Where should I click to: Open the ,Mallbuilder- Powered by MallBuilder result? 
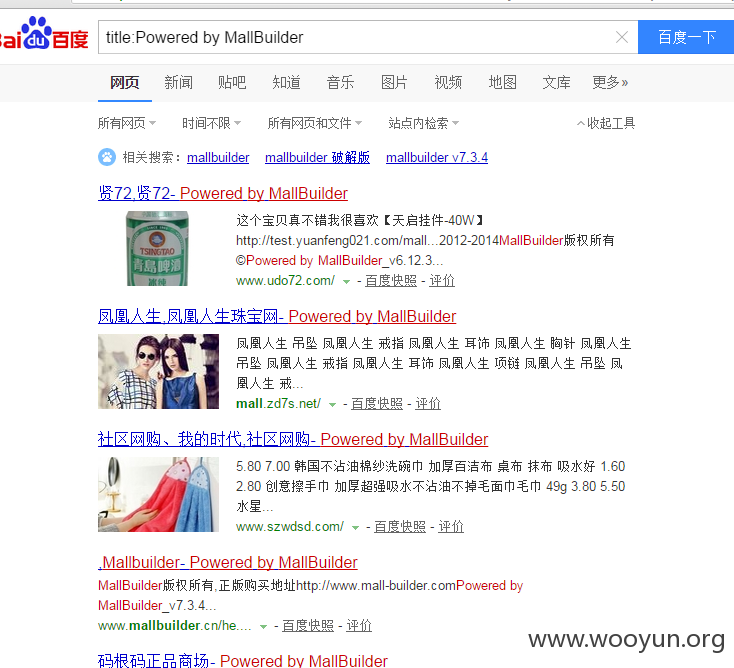pos(228,562)
